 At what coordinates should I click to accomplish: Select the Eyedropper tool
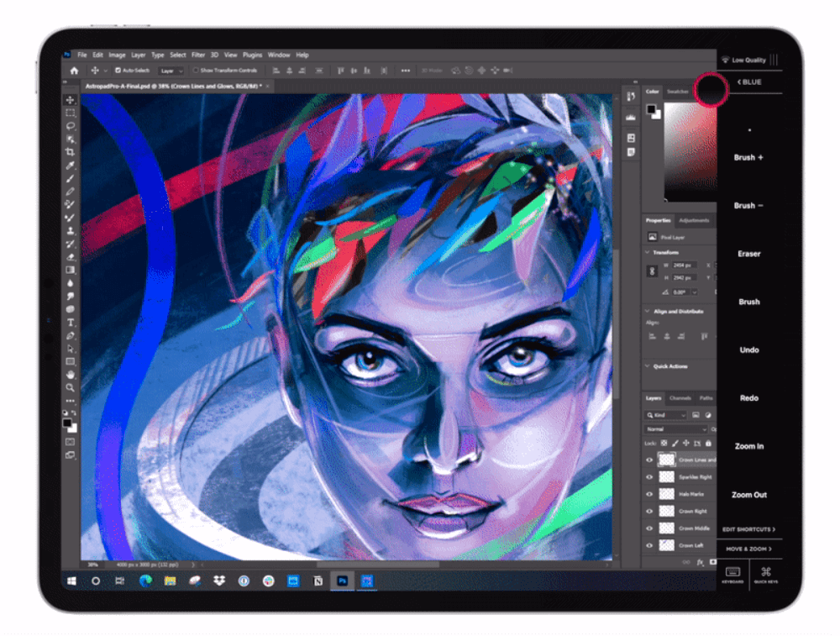71,166
